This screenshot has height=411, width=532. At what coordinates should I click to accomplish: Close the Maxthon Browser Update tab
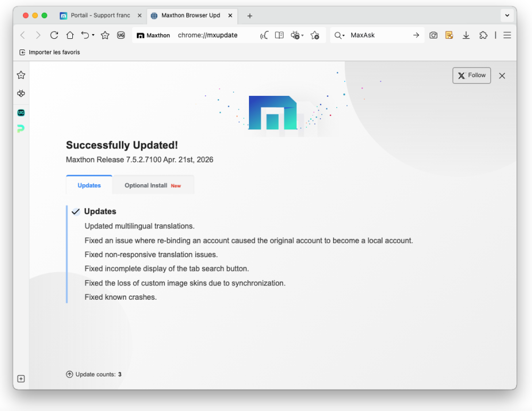point(230,15)
